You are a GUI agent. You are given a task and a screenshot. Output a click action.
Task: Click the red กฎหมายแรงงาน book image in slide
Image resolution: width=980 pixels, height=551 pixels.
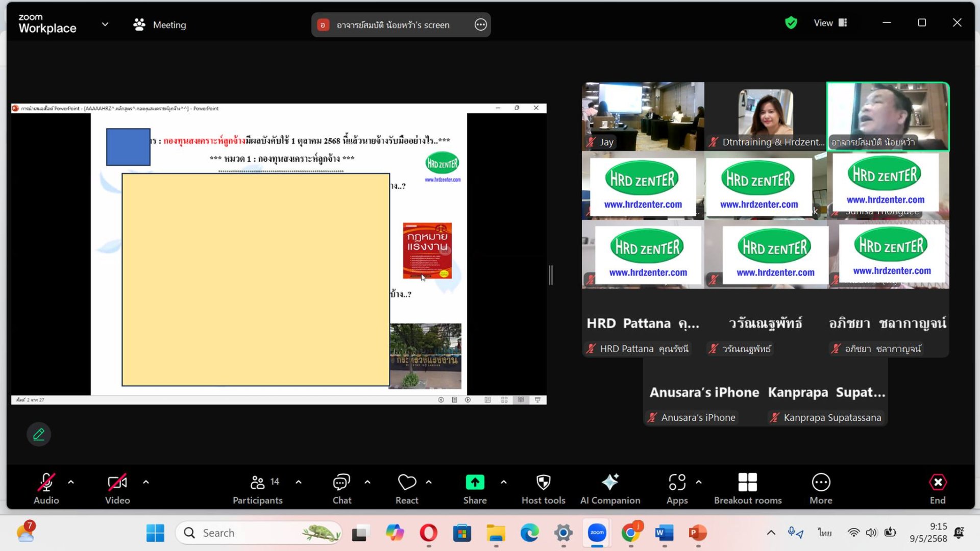(x=427, y=251)
